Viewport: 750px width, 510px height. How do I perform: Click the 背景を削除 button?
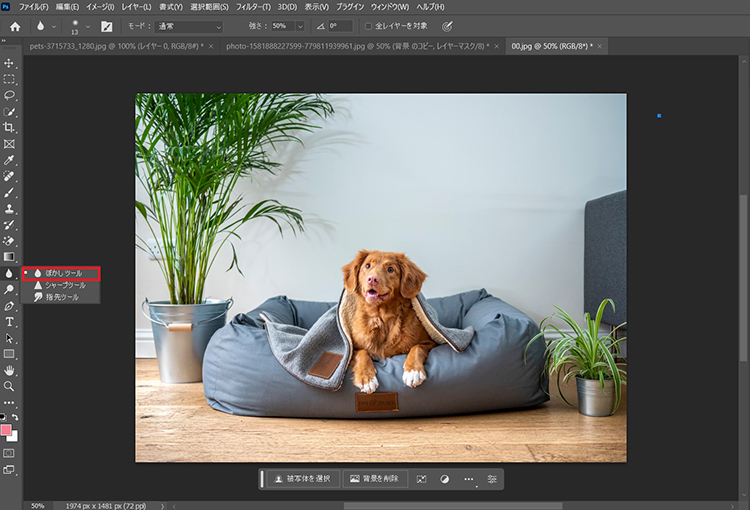375,479
